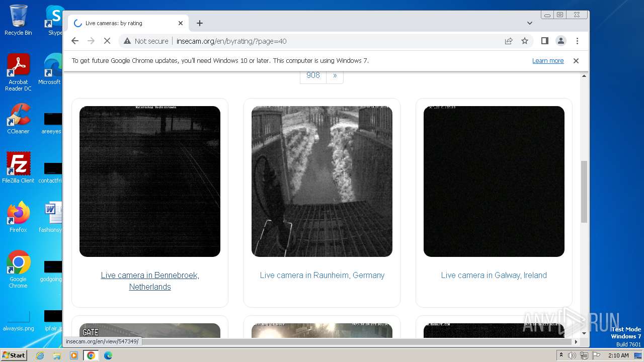This screenshot has width=644, height=362.
Task: Open the side panel
Action: click(544, 41)
